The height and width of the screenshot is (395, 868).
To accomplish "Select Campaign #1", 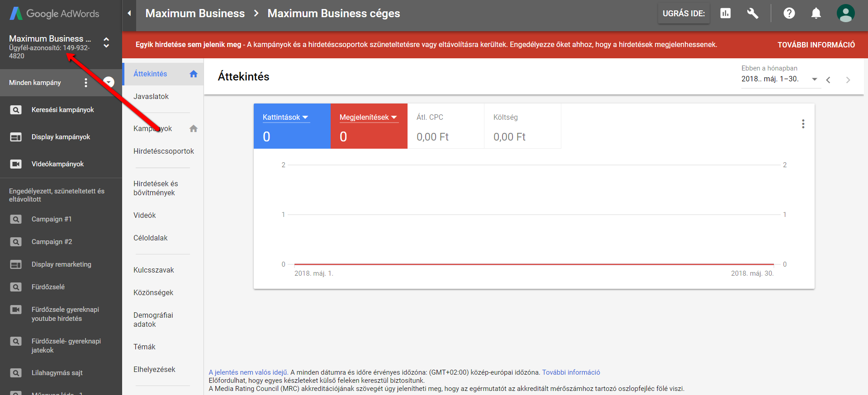I will click(52, 219).
